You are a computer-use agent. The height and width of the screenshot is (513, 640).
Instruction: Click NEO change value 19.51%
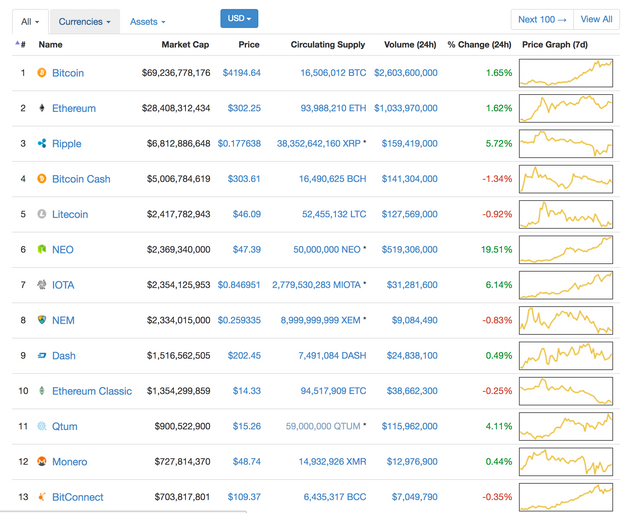[496, 249]
